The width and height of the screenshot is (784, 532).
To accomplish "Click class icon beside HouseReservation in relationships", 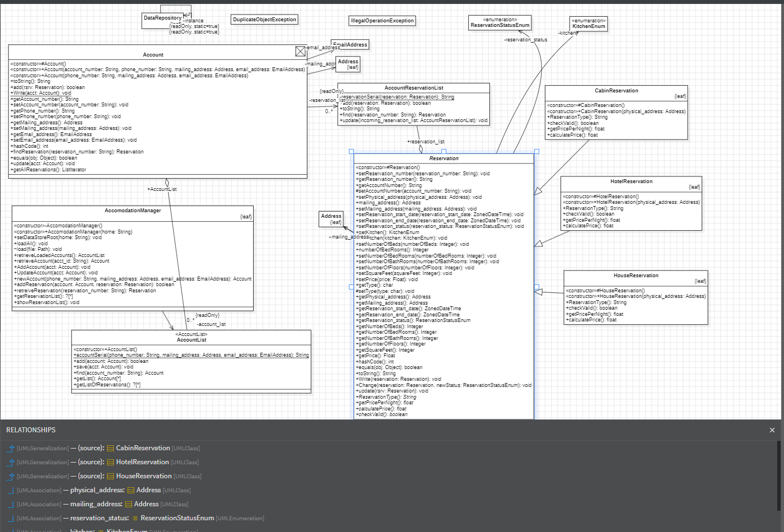I will click(x=110, y=476).
